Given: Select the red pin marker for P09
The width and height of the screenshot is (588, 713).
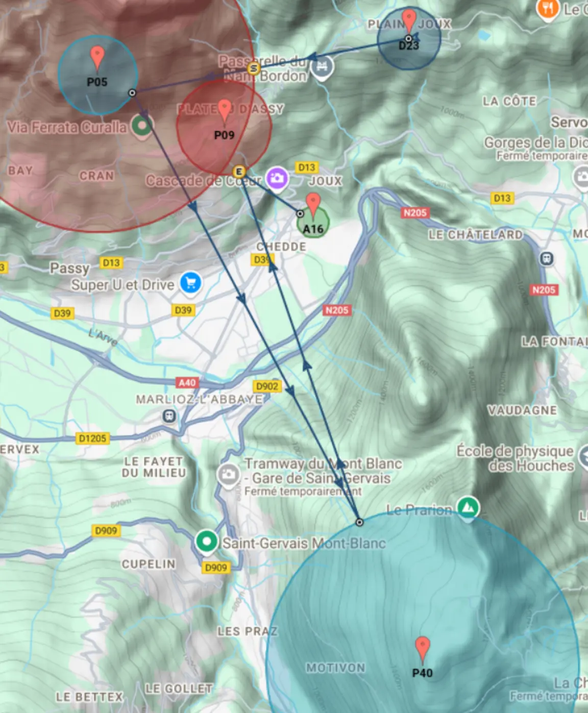Looking at the screenshot, I should (225, 111).
